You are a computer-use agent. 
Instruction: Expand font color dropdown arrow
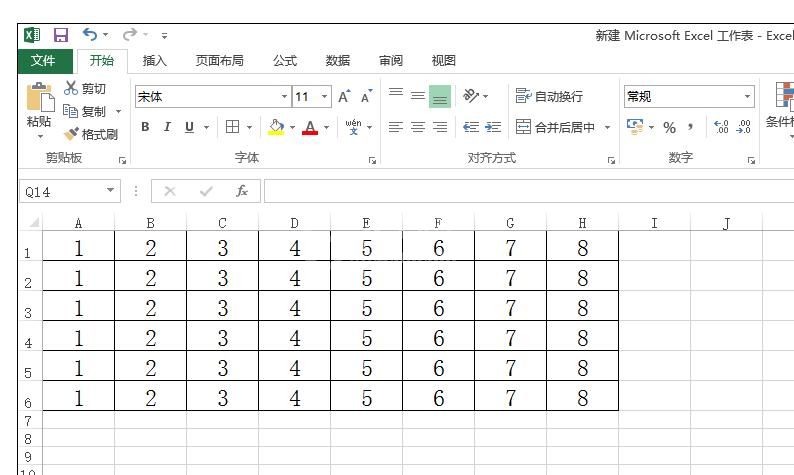point(327,127)
